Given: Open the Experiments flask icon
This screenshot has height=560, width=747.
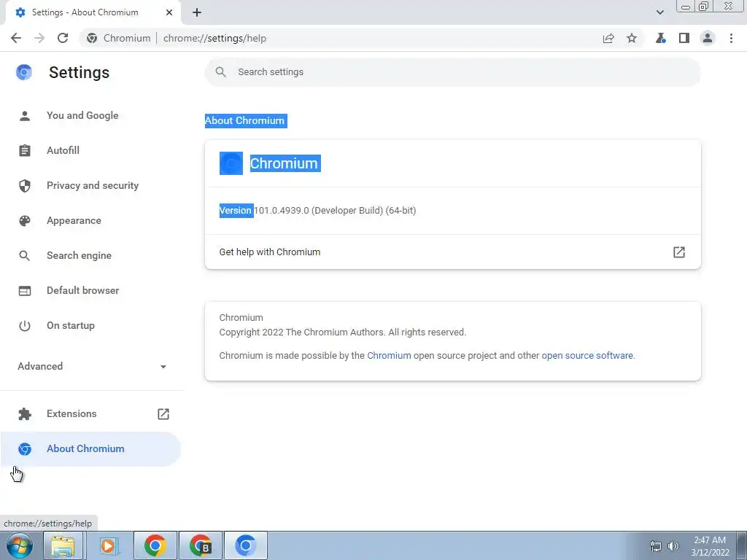Looking at the screenshot, I should click(x=660, y=38).
